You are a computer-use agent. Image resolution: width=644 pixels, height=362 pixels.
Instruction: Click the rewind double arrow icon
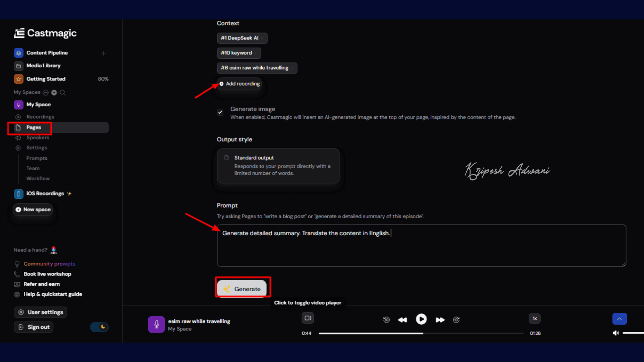(402, 320)
